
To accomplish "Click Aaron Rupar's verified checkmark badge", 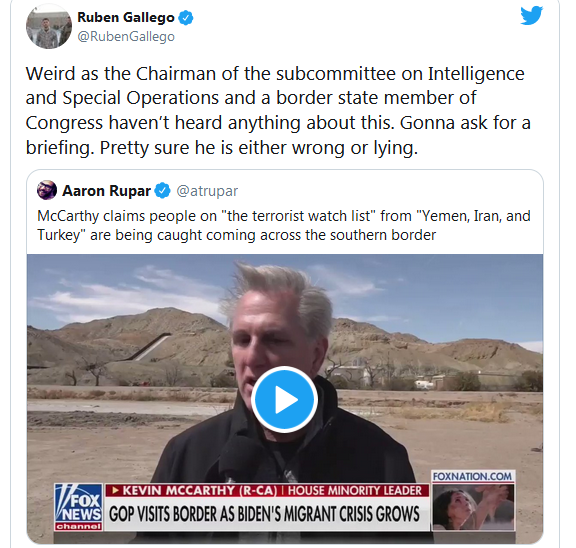I will point(162,191).
